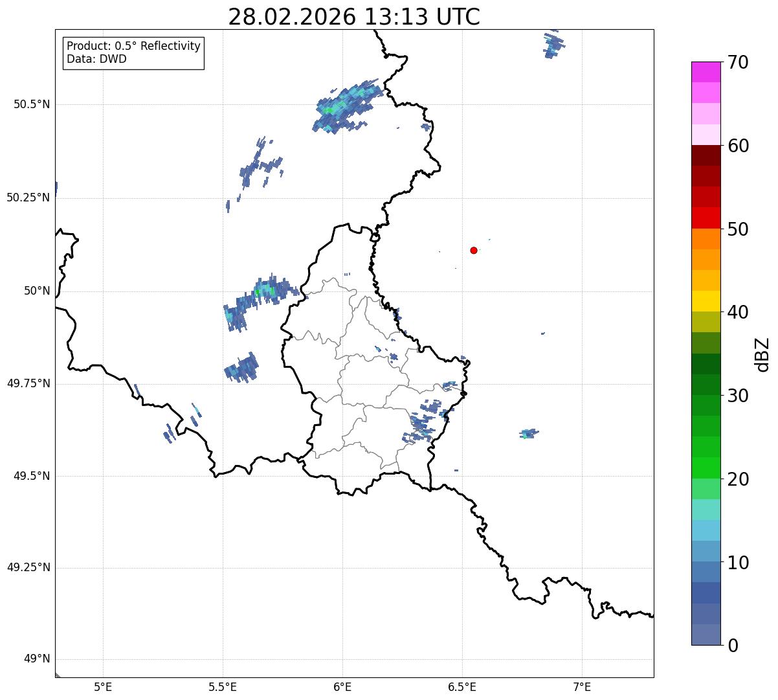This screenshot has height=700, width=778.
Task: Click the colorbar value 0
Action: coord(732,646)
